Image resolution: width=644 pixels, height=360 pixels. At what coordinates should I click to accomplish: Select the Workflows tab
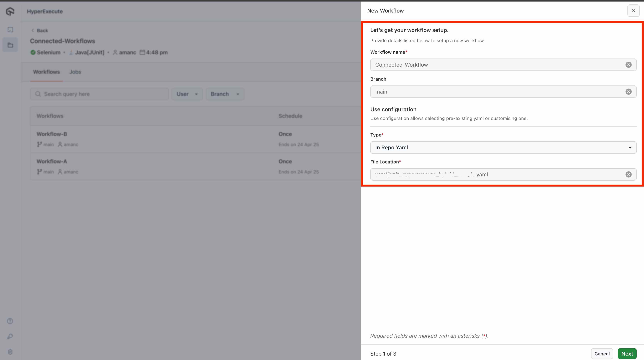pyautogui.click(x=47, y=72)
